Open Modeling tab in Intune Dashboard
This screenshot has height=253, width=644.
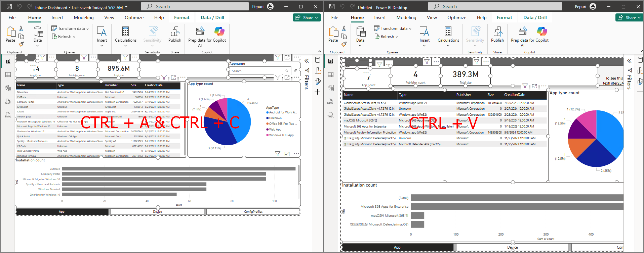click(x=84, y=17)
